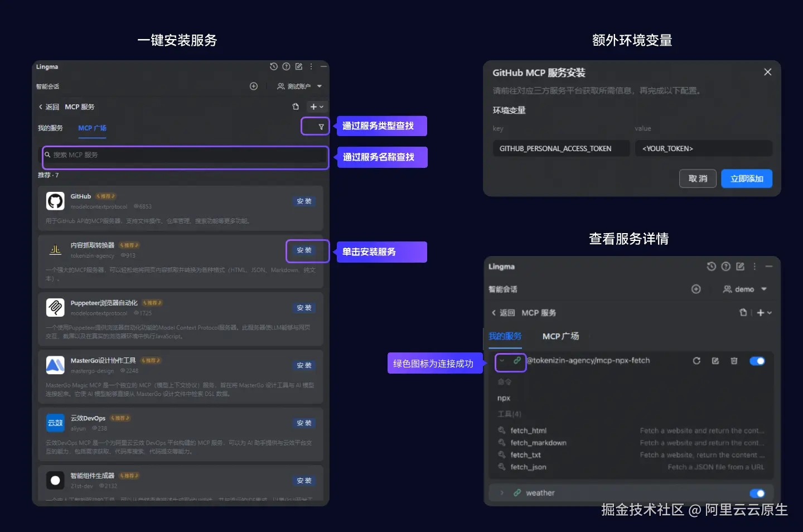
Task: Click copy config icon in right MCP panel
Action: pyautogui.click(x=743, y=312)
